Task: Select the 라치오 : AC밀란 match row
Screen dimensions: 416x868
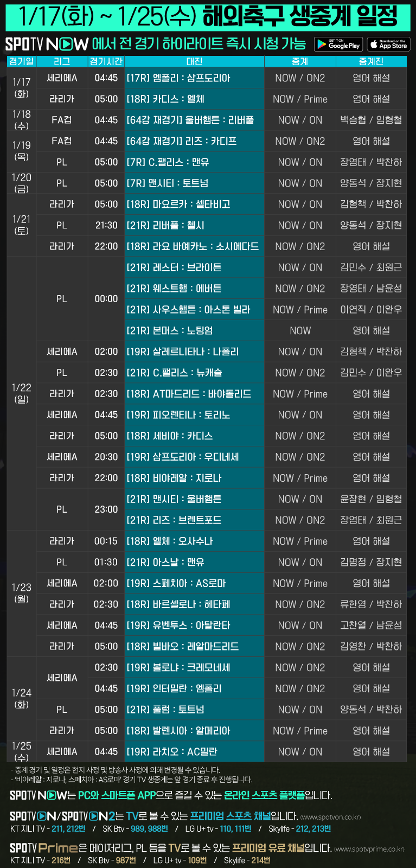Action: (194, 751)
